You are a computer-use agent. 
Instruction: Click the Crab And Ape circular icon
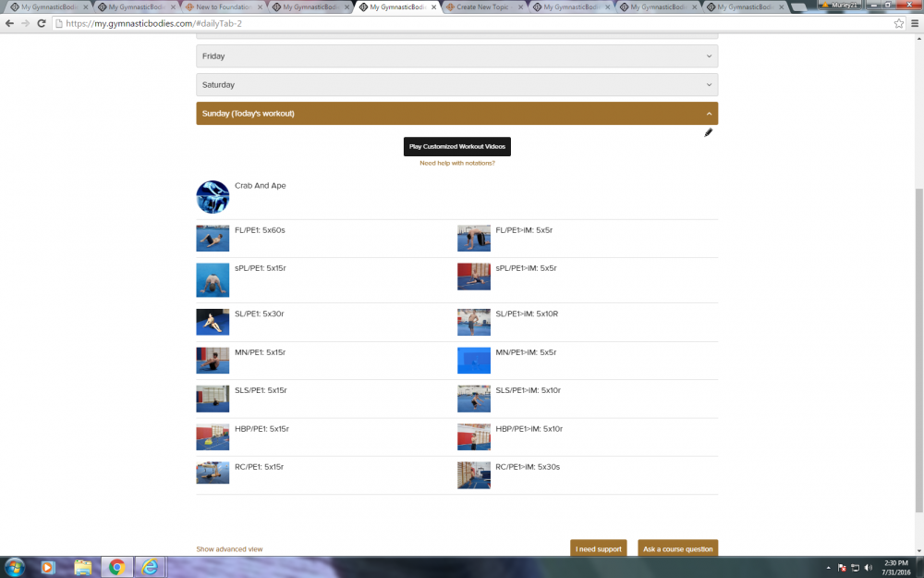pos(213,197)
